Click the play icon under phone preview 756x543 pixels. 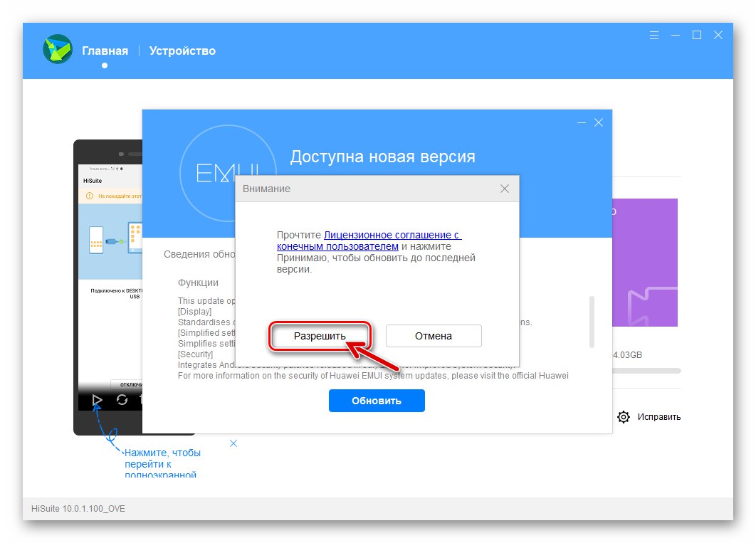(97, 400)
